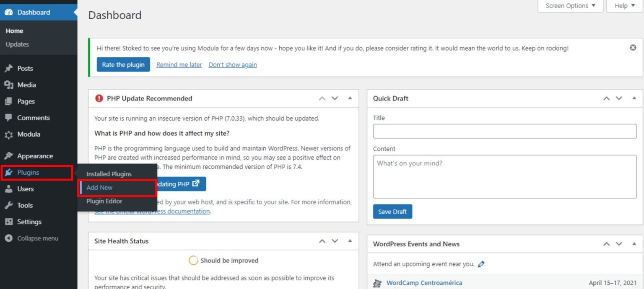Click the Comments bubble icon
644x289 pixels.
point(9,118)
